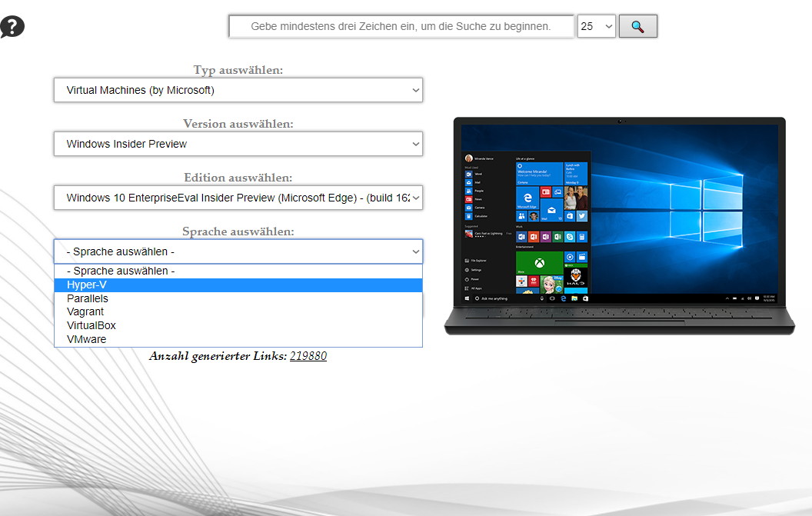Open the help speech bubble icon
The height and width of the screenshot is (516, 812).
click(12, 26)
